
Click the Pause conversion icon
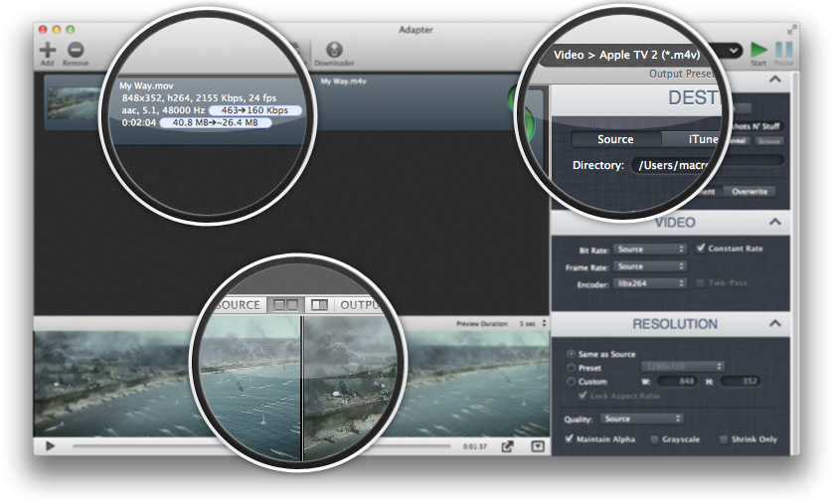point(783,50)
